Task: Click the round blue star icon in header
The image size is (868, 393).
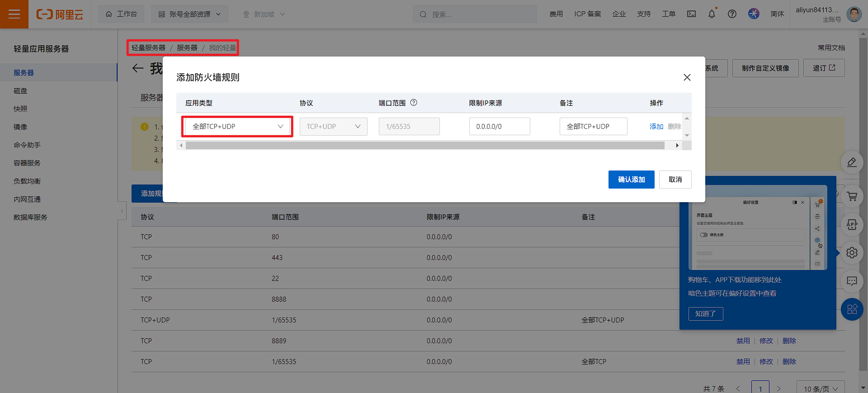Action: click(754, 14)
